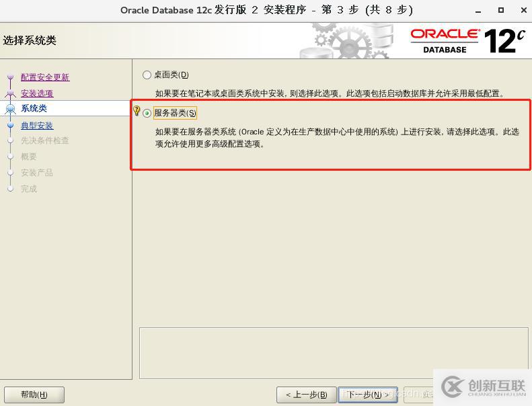Jump to the 典型安装 step link

point(37,126)
